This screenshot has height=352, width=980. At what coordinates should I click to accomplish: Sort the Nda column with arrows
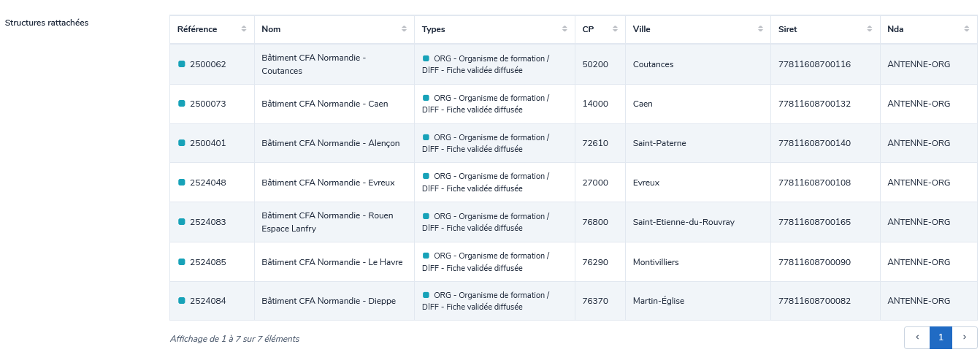[966, 29]
